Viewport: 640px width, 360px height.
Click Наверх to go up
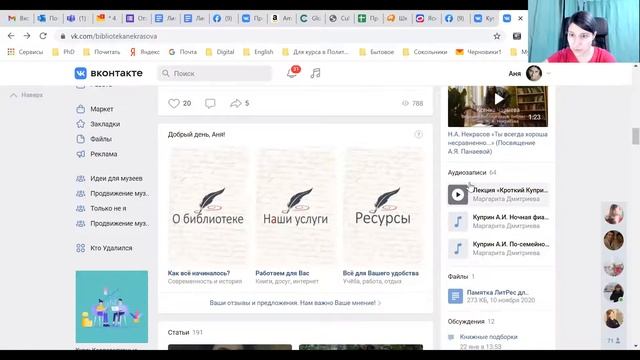[27, 95]
